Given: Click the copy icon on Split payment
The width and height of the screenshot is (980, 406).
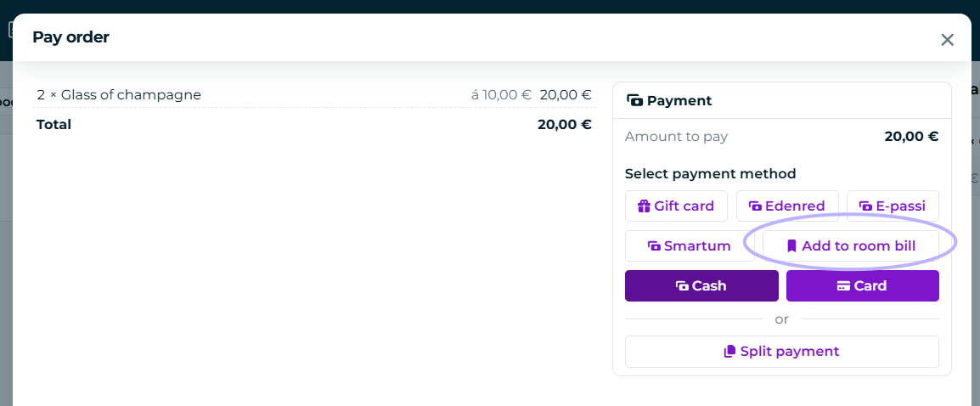Looking at the screenshot, I should pos(729,352).
